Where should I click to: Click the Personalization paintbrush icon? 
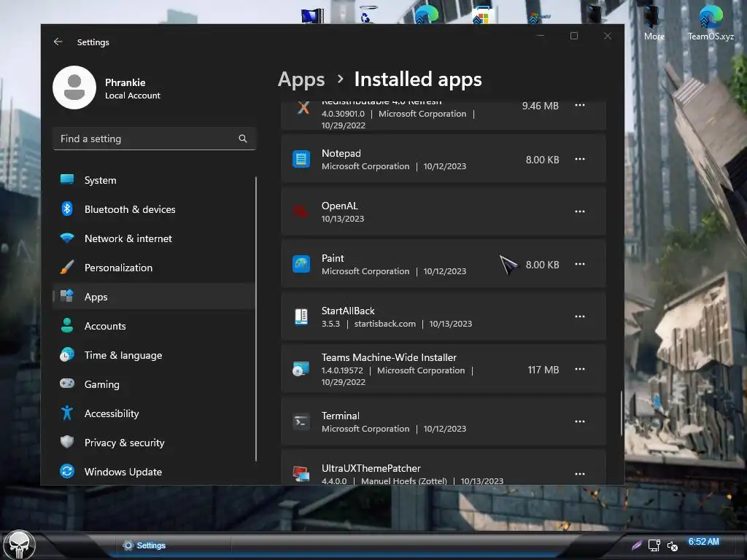(x=67, y=267)
